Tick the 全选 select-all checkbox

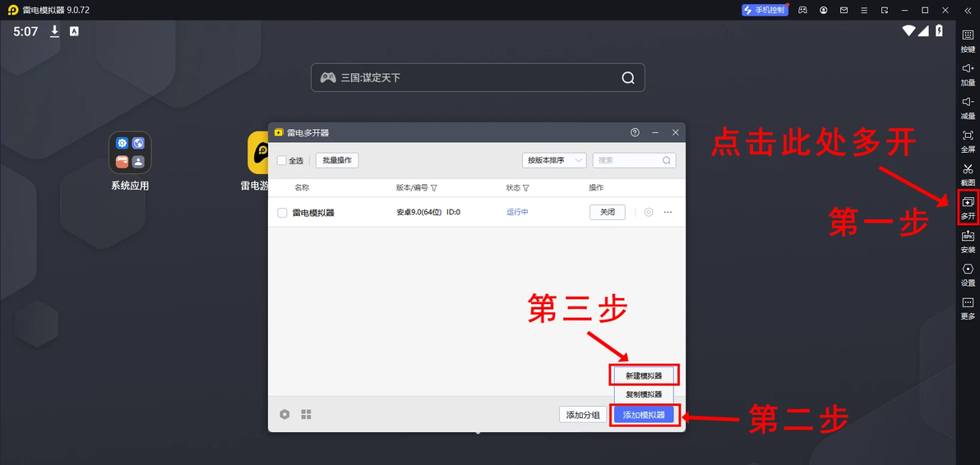(x=282, y=160)
